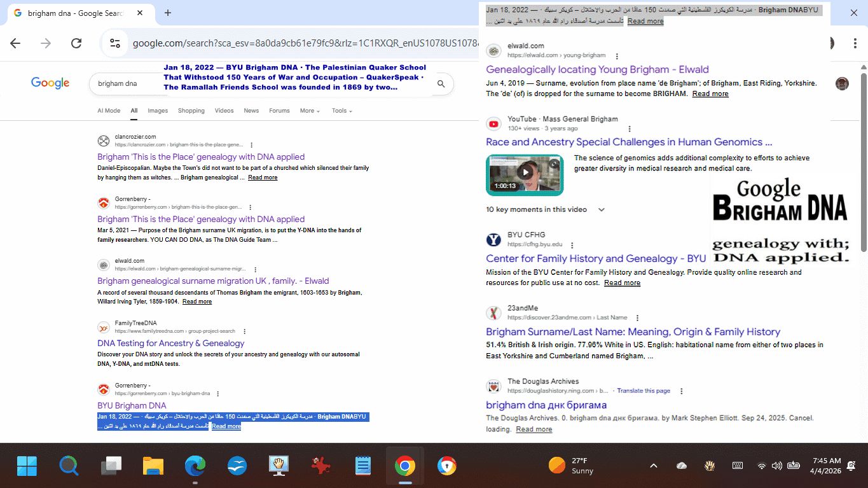Screen dimensions: 868x488
Task: Open Microsoft Edge from the taskbar
Action: pyautogui.click(x=195, y=466)
